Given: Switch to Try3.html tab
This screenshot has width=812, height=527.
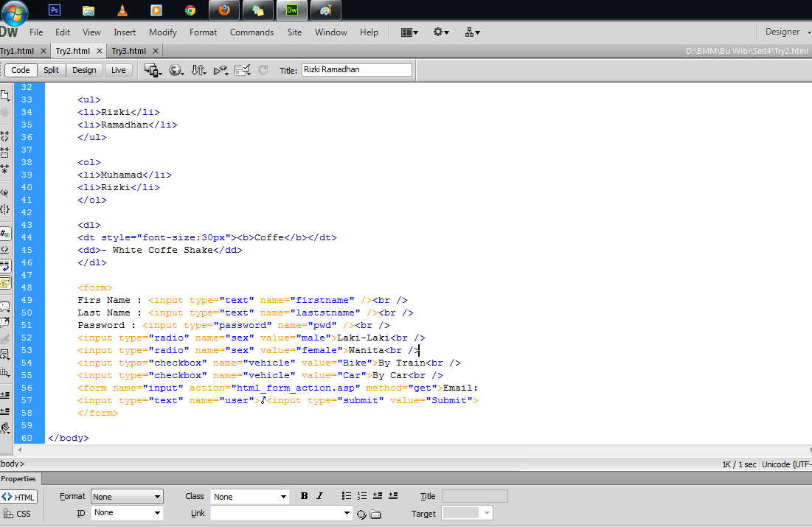Looking at the screenshot, I should click(x=129, y=51).
